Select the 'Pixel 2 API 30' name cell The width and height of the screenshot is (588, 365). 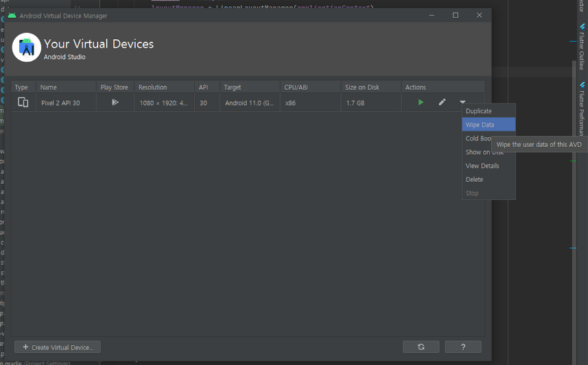click(65, 103)
